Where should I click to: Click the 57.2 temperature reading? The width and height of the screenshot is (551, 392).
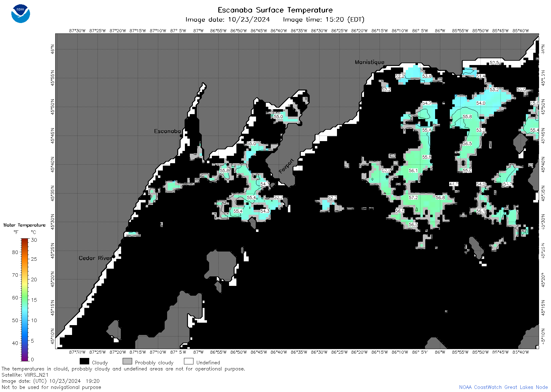tap(413, 198)
